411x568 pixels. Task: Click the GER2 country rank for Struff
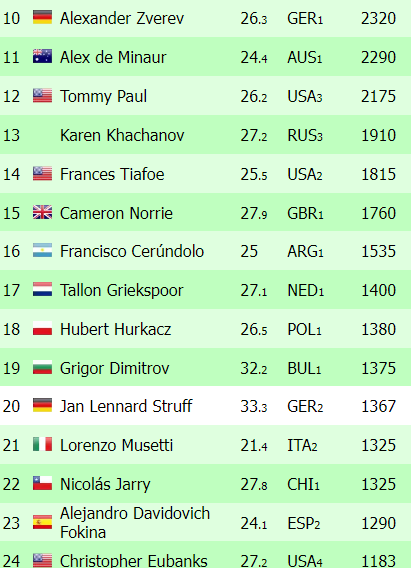[305, 406]
